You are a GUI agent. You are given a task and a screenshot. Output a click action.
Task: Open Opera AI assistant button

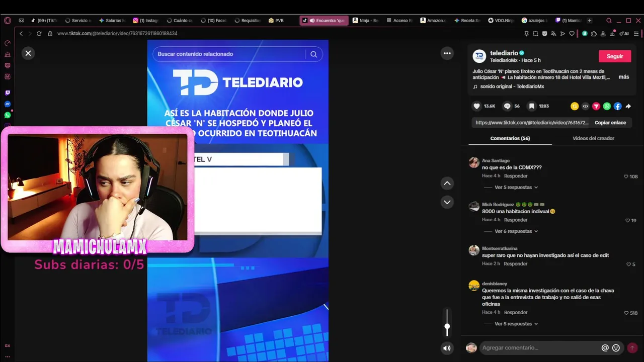624,34
